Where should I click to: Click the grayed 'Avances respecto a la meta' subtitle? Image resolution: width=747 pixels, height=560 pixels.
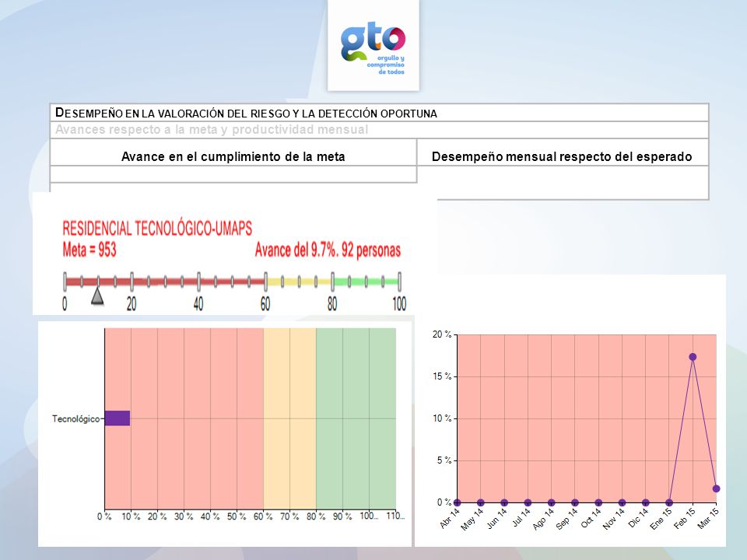(x=212, y=130)
